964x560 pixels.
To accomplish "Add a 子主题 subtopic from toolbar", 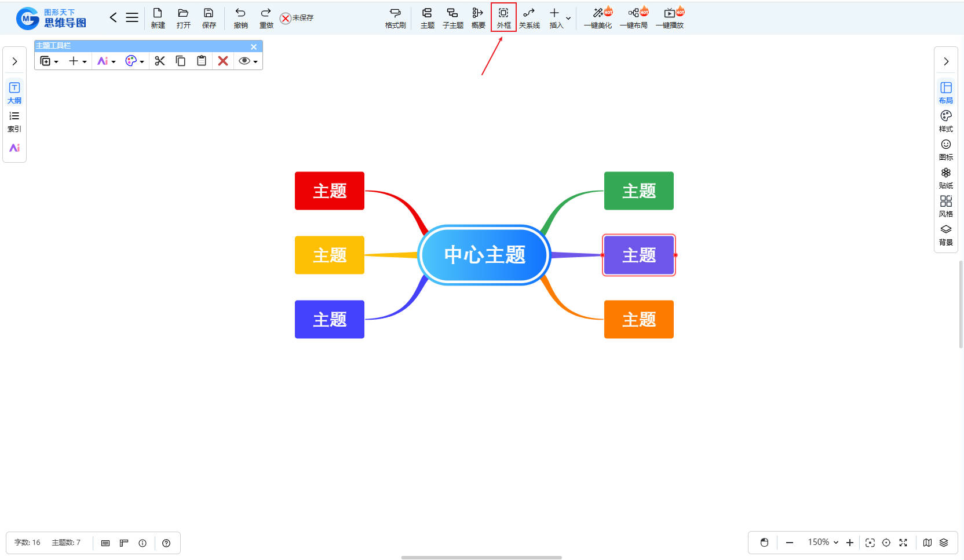I will pos(452,17).
